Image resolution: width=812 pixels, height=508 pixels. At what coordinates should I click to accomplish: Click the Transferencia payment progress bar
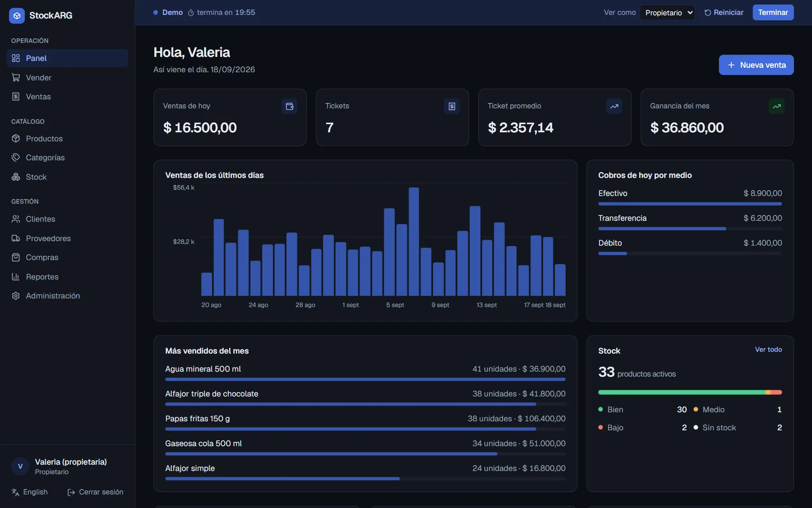690,229
